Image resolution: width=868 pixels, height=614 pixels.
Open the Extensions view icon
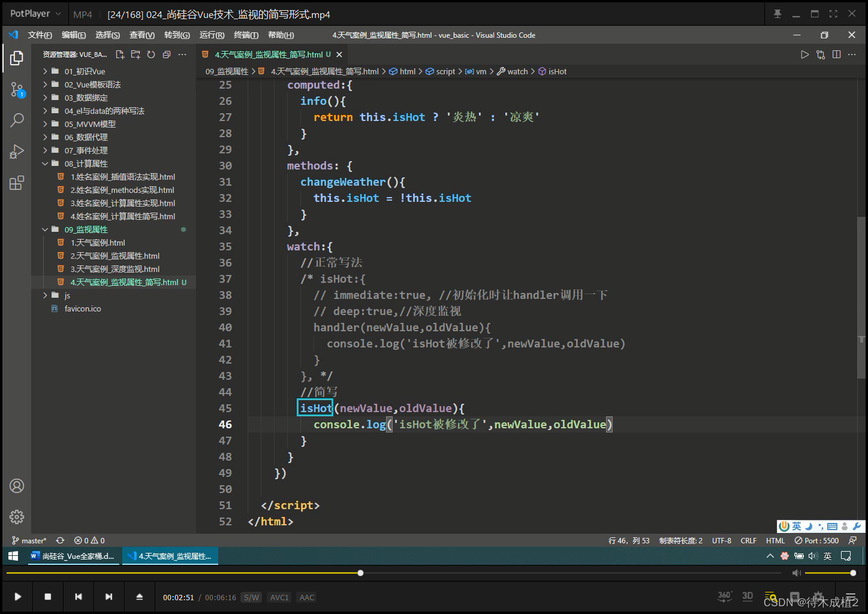[17, 183]
